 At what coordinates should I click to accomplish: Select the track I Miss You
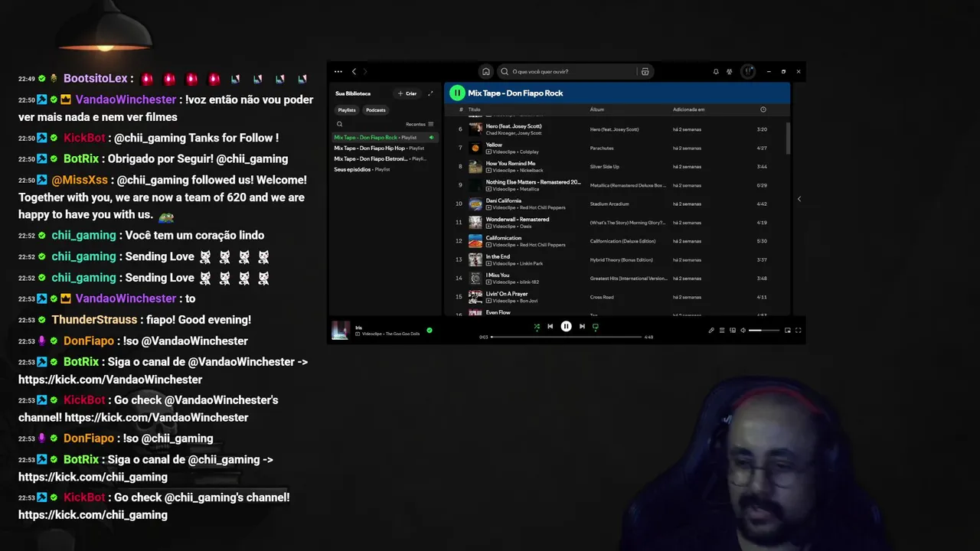point(498,275)
